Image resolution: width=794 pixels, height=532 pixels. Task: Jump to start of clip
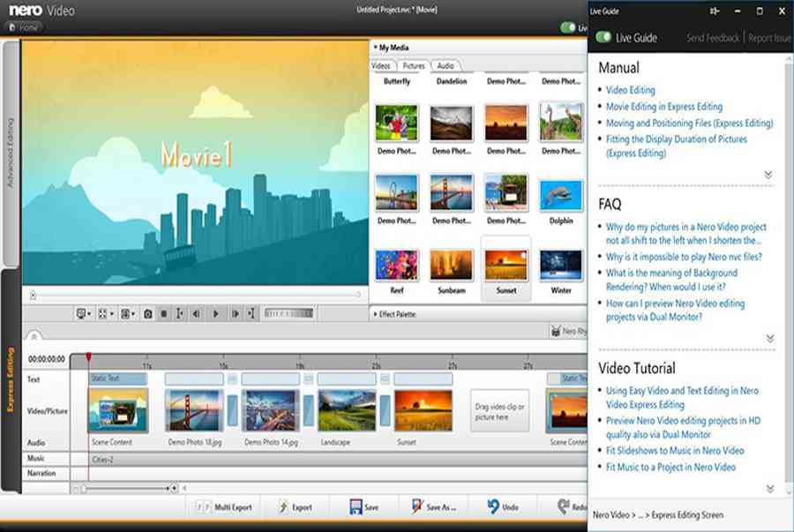179,314
